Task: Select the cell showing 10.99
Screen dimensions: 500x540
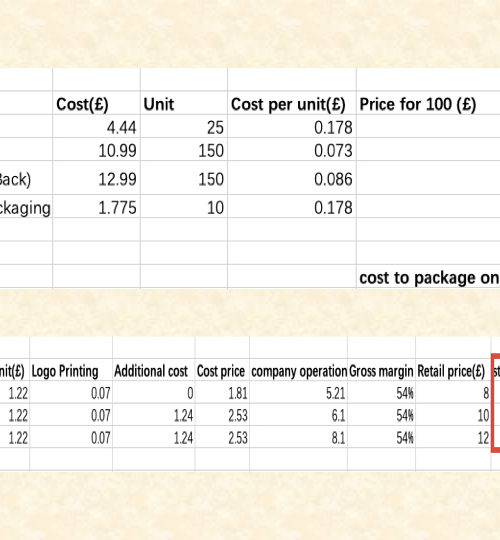Action: [96, 150]
